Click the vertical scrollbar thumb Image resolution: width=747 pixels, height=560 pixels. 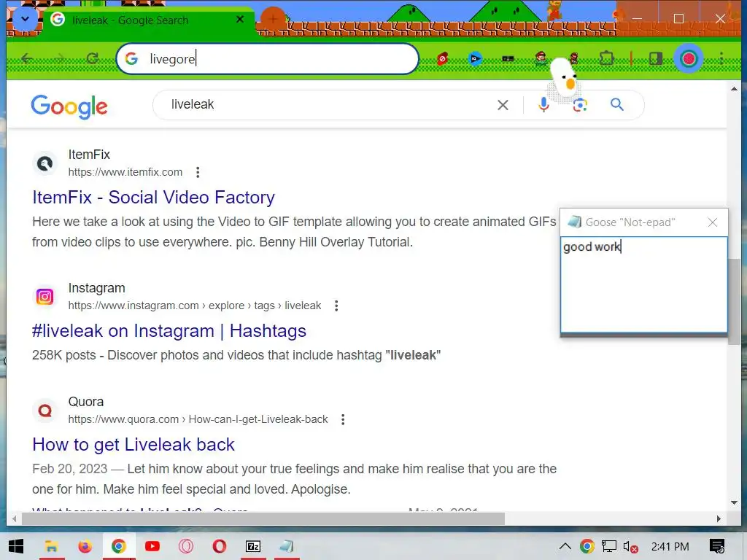pos(734,301)
